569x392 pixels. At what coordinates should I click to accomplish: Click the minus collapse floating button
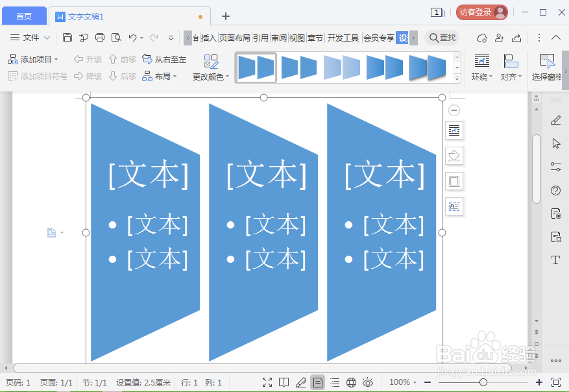coord(454,110)
